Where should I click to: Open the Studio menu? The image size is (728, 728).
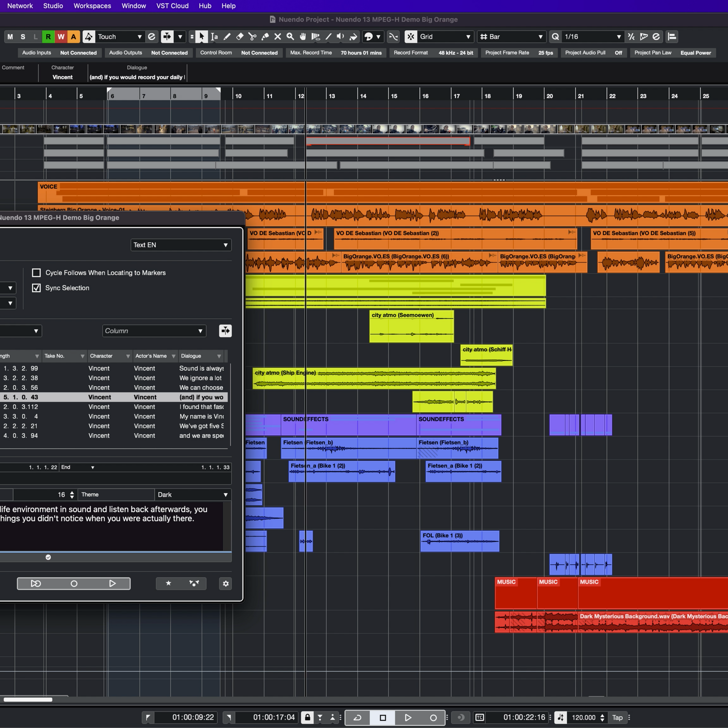53,6
